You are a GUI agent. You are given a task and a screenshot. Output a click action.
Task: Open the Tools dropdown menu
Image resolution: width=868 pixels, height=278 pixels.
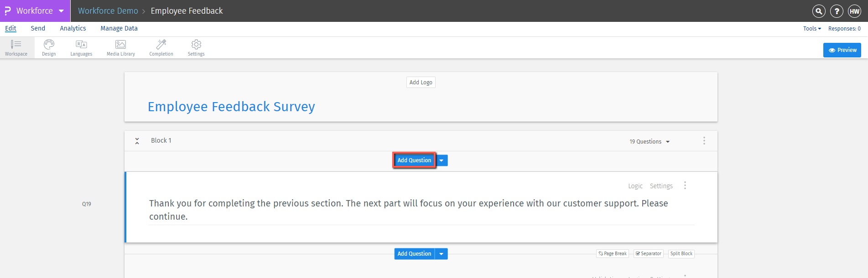click(812, 28)
